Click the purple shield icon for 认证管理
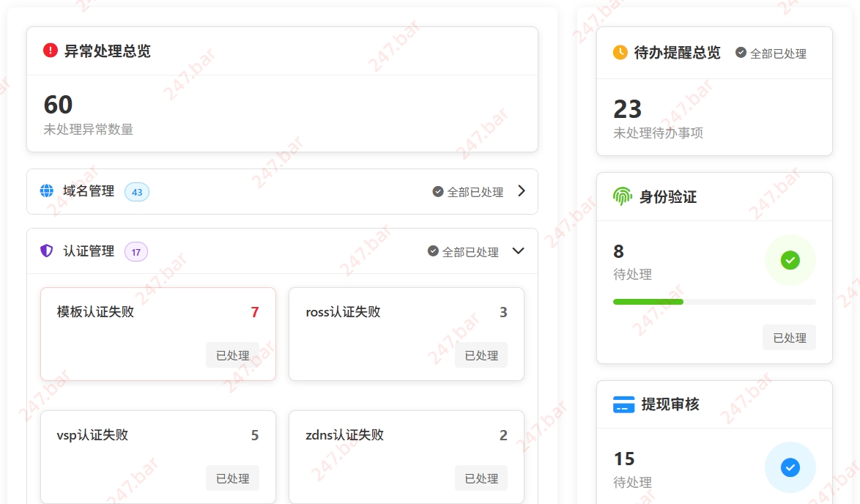The width and height of the screenshot is (860, 504). (x=47, y=251)
